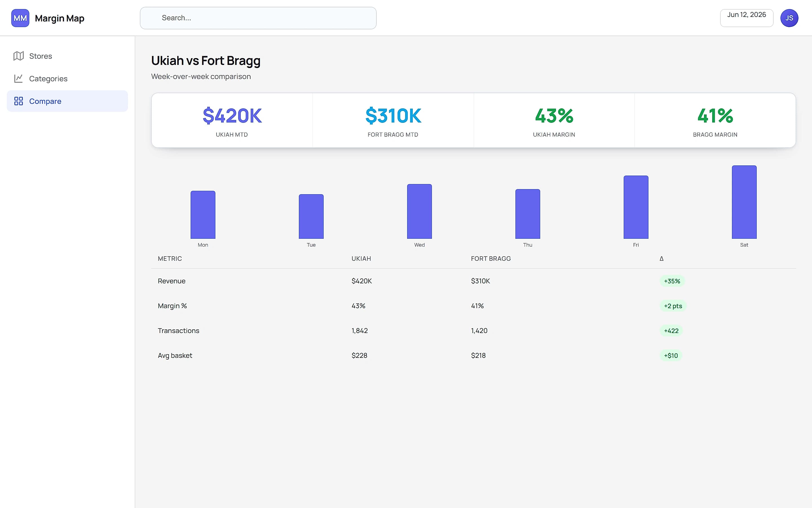Click the FORT BRAGG column header

click(491, 258)
